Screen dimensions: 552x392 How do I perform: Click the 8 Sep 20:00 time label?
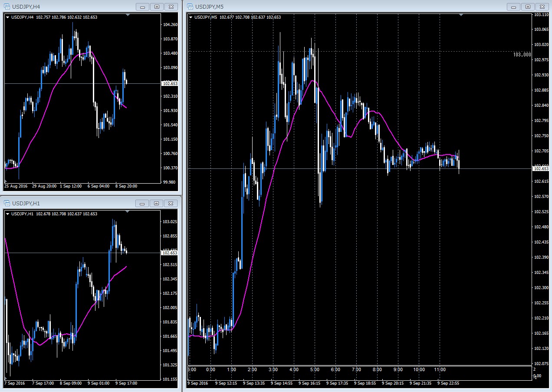(126, 186)
